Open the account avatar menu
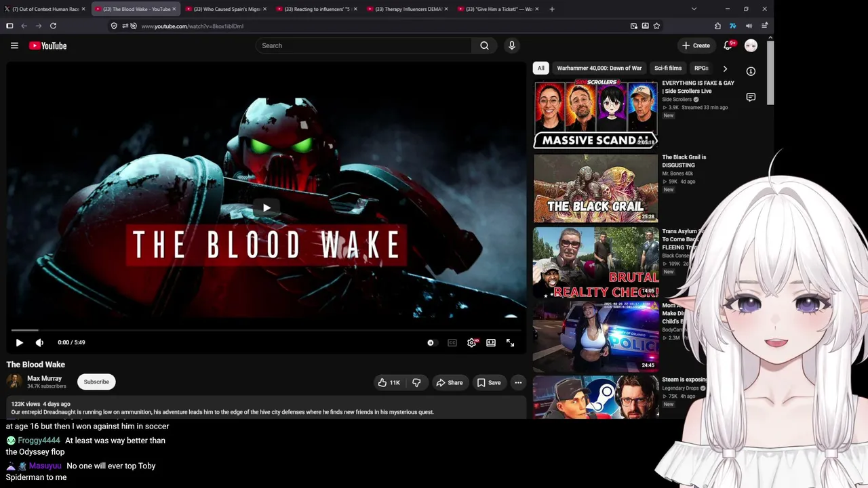 coord(751,45)
